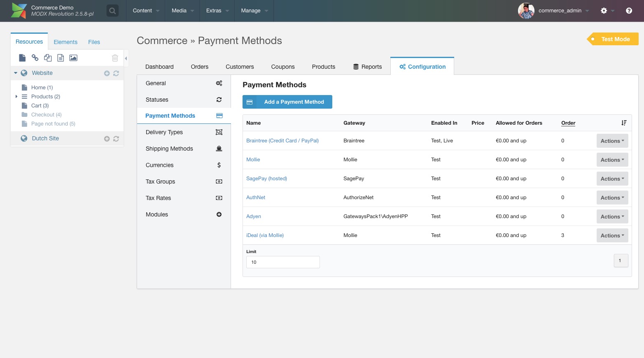Open the SagePay (hosted) link

(266, 179)
